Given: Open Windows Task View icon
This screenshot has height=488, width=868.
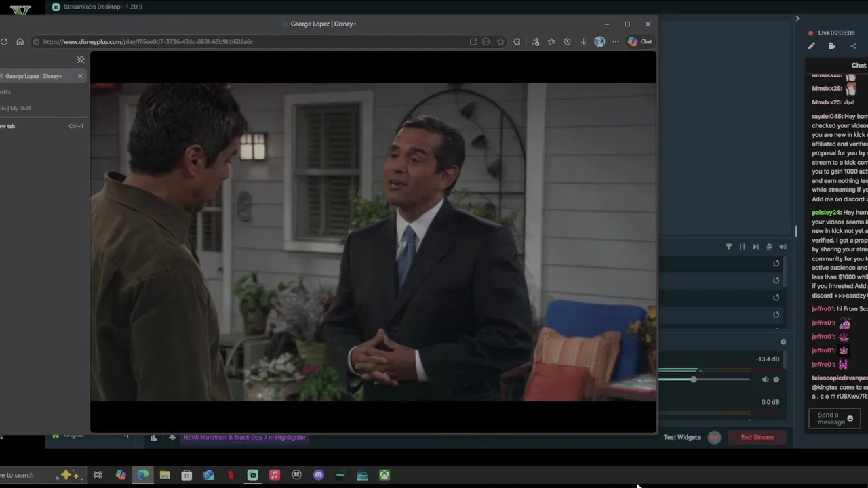Looking at the screenshot, I should point(98,475).
